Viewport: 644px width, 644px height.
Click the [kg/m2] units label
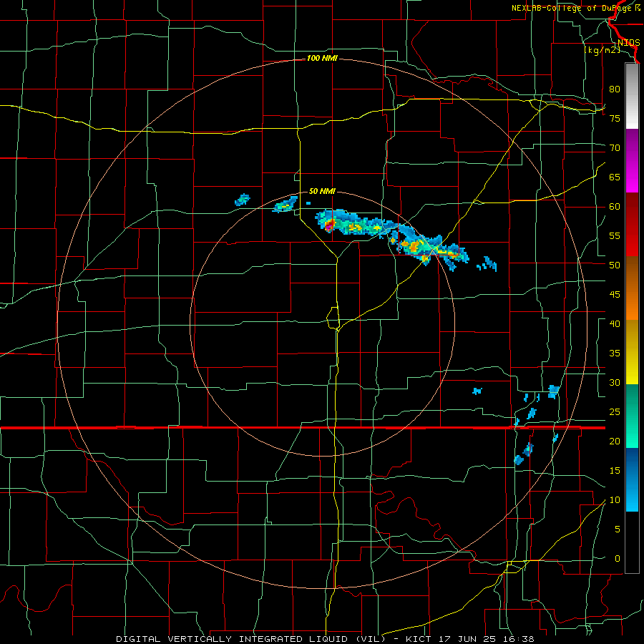tap(602, 50)
